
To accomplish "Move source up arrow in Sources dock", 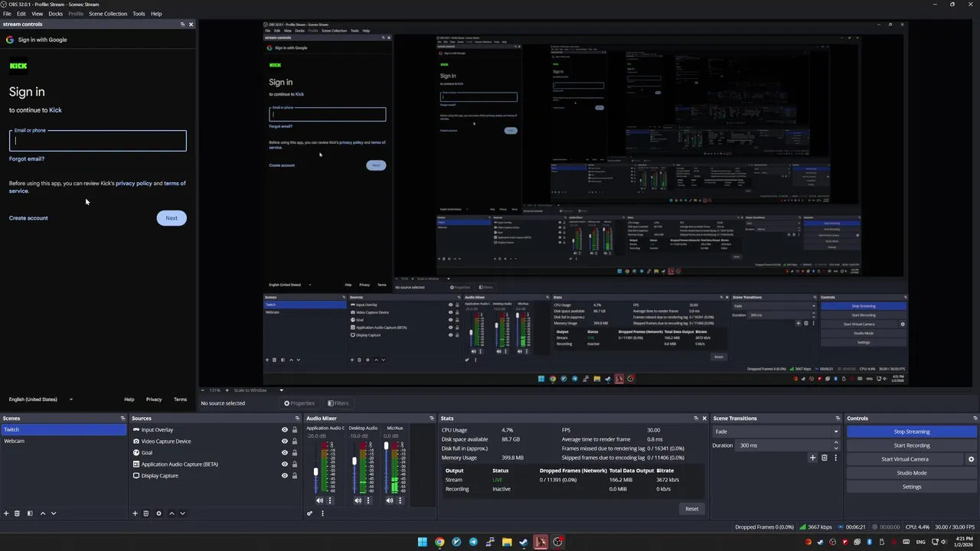I will pos(171,514).
